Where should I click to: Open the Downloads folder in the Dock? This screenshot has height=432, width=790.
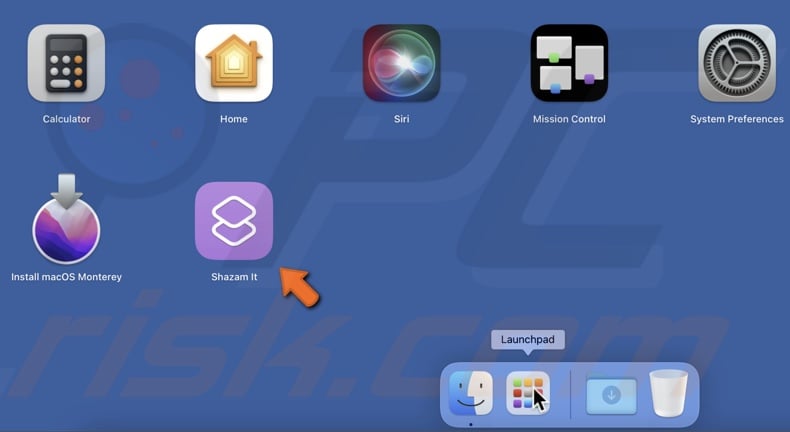coord(611,395)
